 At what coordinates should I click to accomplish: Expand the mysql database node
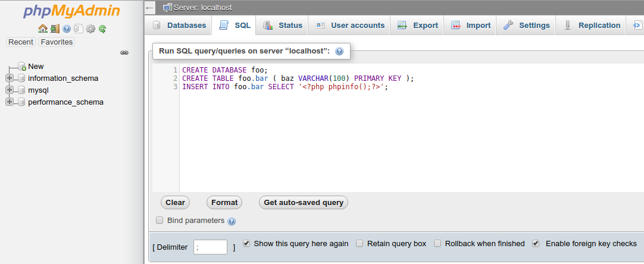[x=10, y=90]
